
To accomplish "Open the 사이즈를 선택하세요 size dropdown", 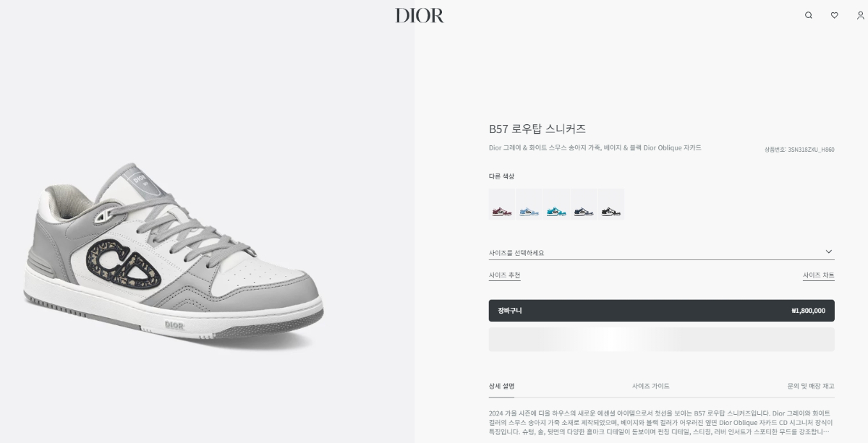I will click(x=661, y=252).
